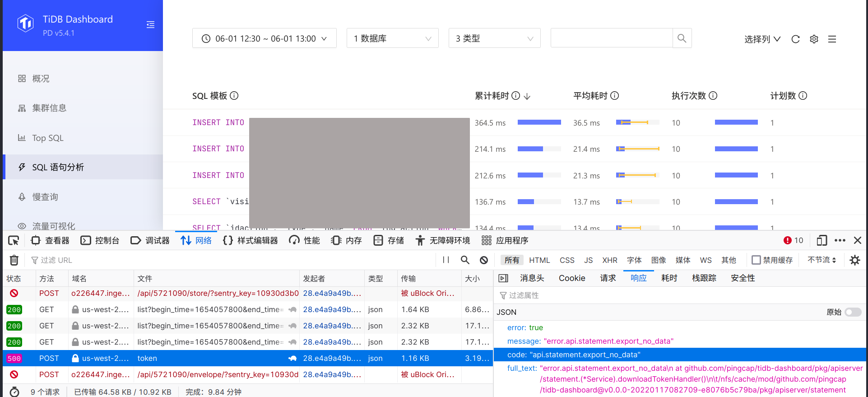Filter requests by WS type

[706, 260]
